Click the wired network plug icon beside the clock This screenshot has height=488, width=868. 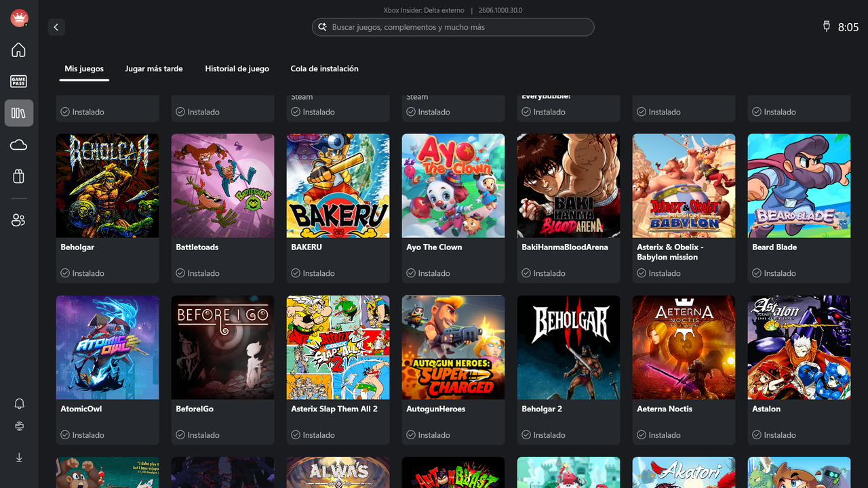click(827, 26)
